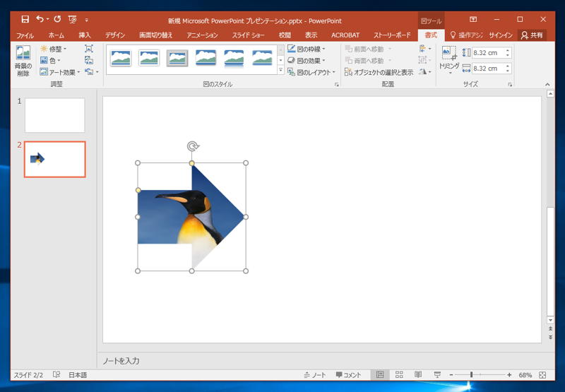Toggle the コメント (Comments) pane

[x=348, y=375]
